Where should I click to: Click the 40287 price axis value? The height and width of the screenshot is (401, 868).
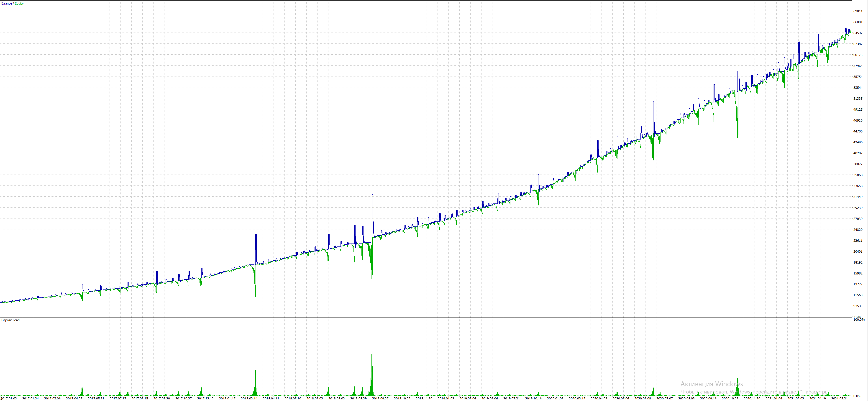pyautogui.click(x=858, y=153)
